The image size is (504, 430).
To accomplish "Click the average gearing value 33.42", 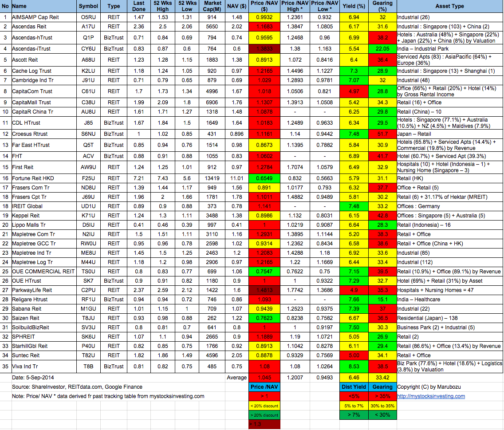I will 382,378.
